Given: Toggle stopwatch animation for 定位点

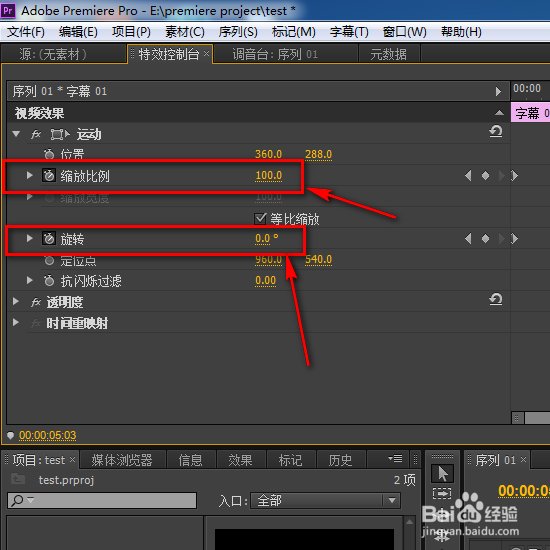Looking at the screenshot, I should 49,260.
